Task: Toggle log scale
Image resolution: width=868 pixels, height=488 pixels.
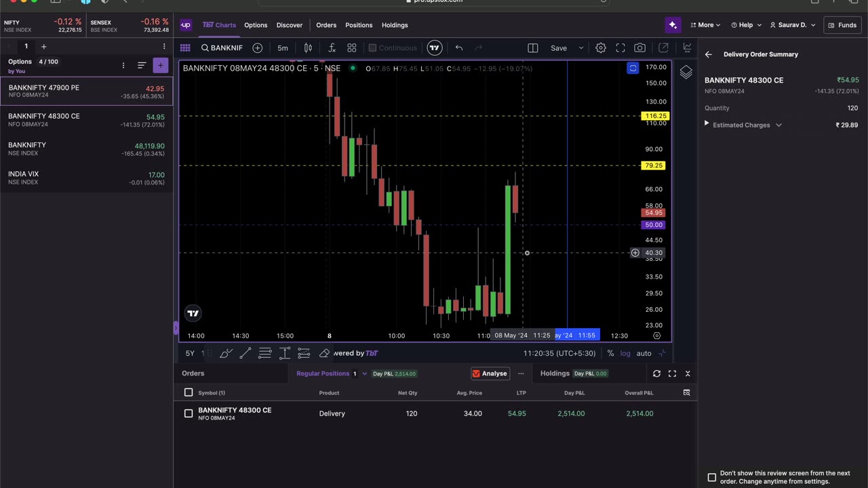Action: point(625,353)
